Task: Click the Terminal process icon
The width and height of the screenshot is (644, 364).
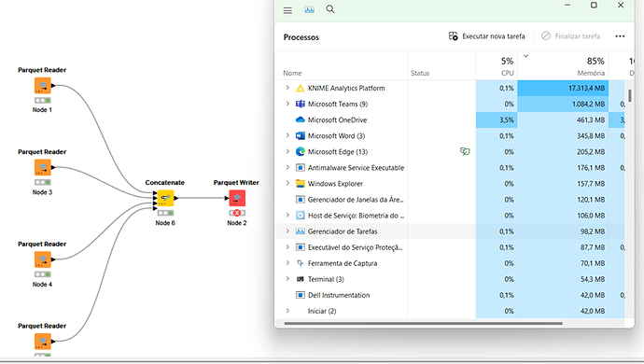Action: (301, 279)
